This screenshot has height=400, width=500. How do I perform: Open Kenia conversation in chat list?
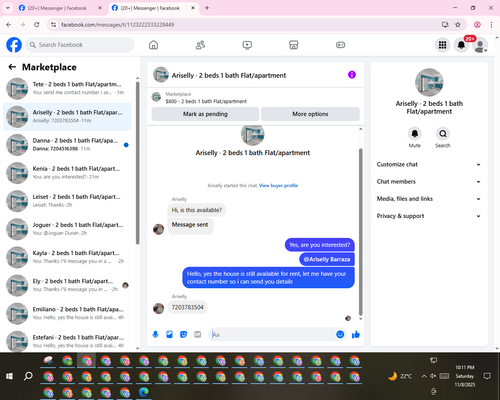pos(67,173)
